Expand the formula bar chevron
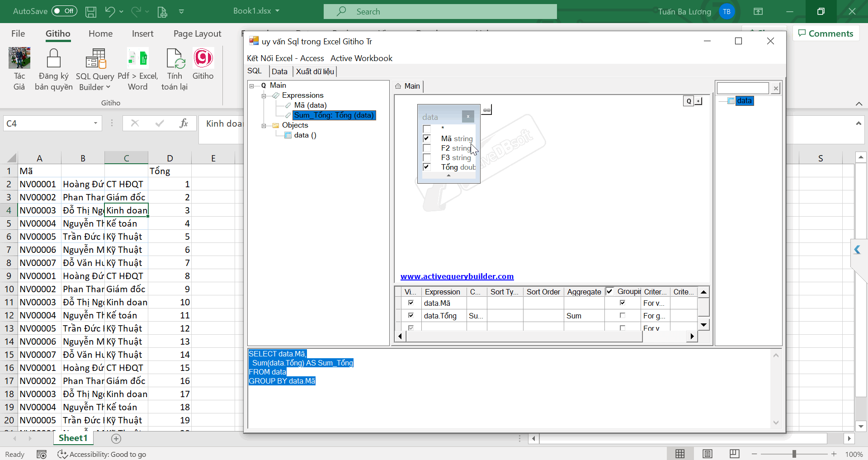This screenshot has width=868, height=460. [x=859, y=123]
